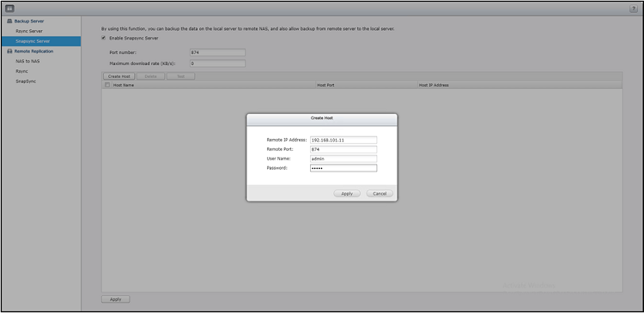
Task: Click the Port number field
Action: click(x=217, y=52)
